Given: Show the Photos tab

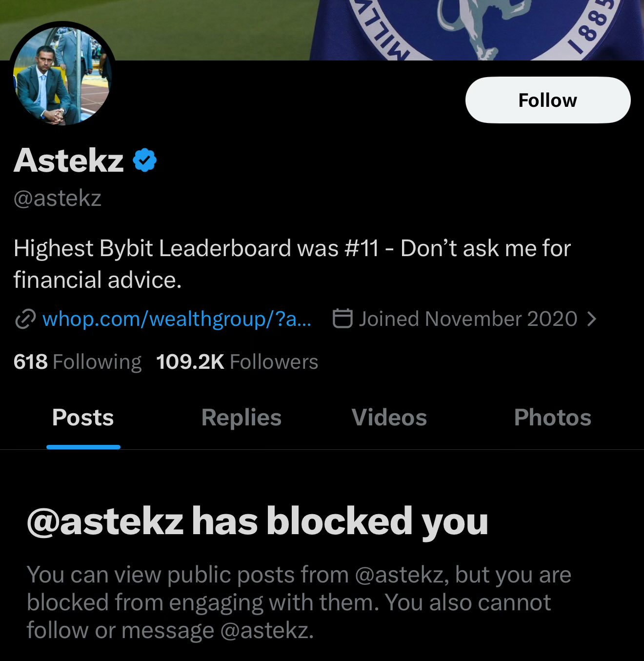Looking at the screenshot, I should pyautogui.click(x=552, y=418).
